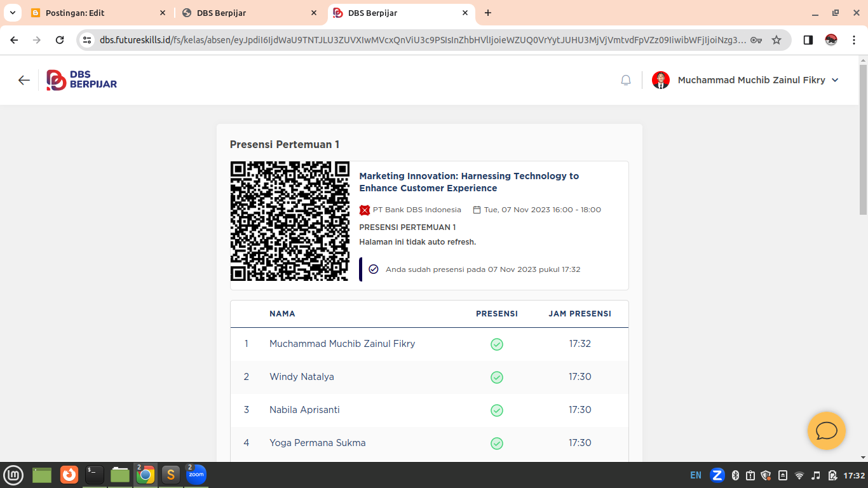
Task: Select the name Muchammad Muchib Zainul Fikry in table
Action: coord(342,344)
